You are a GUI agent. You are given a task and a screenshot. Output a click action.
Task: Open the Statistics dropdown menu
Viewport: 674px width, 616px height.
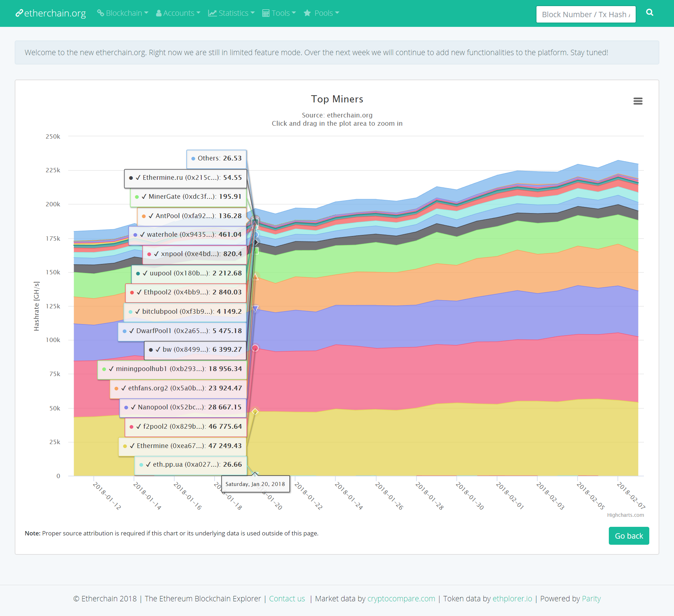231,13
